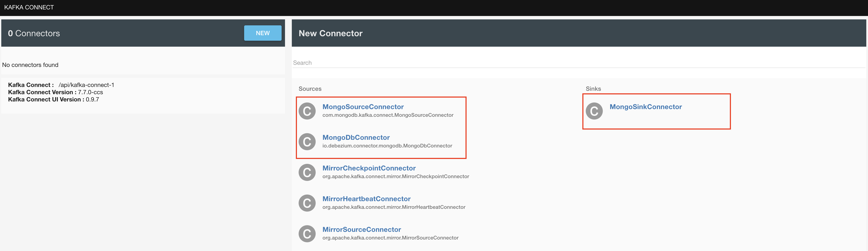
Task: Click the /api/kafka-connect-1 cluster path
Action: click(x=86, y=85)
